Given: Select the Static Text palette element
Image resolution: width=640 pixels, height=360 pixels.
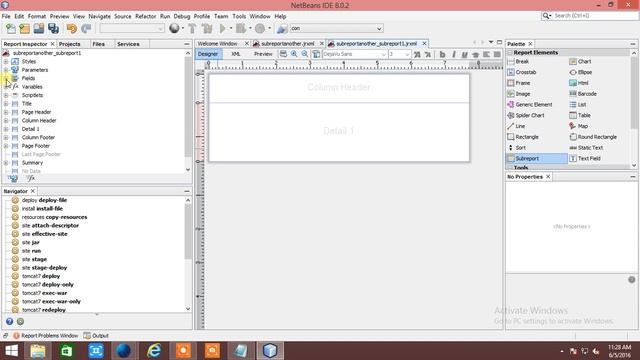Looking at the screenshot, I should 598,148.
